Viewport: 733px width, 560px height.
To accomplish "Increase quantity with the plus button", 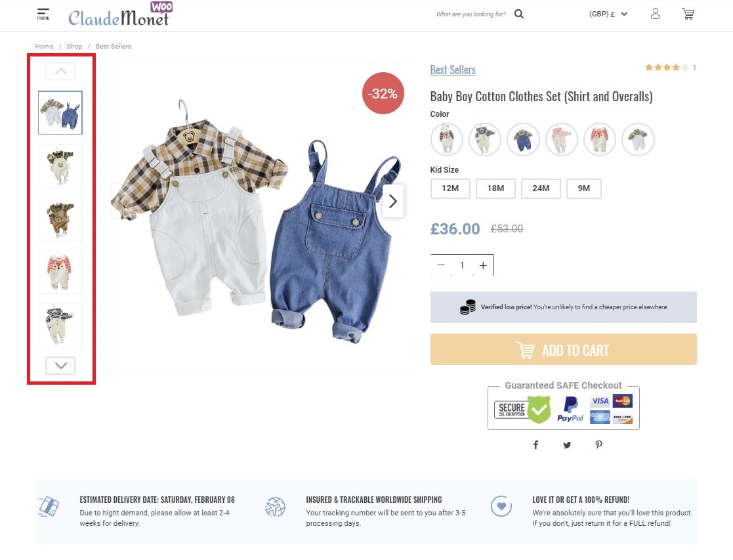I will (x=483, y=265).
